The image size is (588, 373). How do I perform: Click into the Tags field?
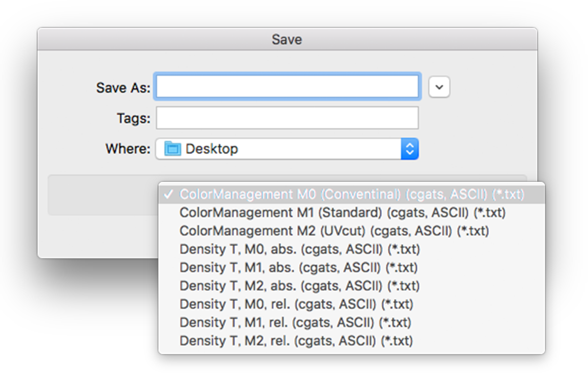point(287,118)
